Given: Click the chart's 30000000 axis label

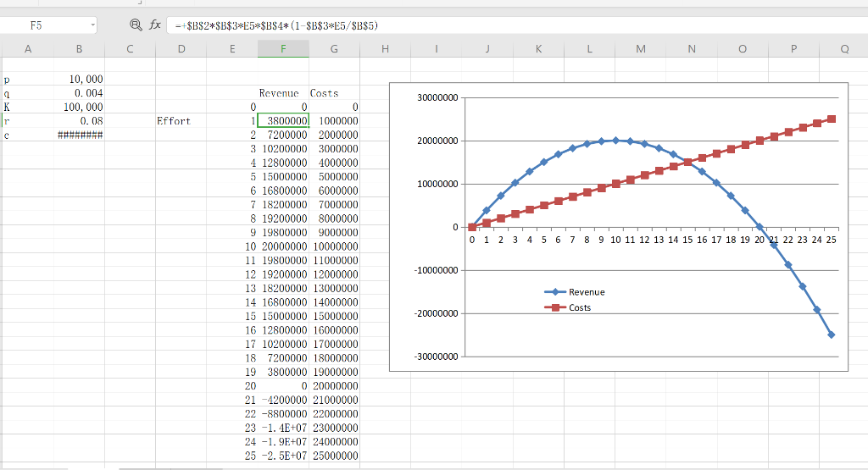Looking at the screenshot, I should 437,97.
